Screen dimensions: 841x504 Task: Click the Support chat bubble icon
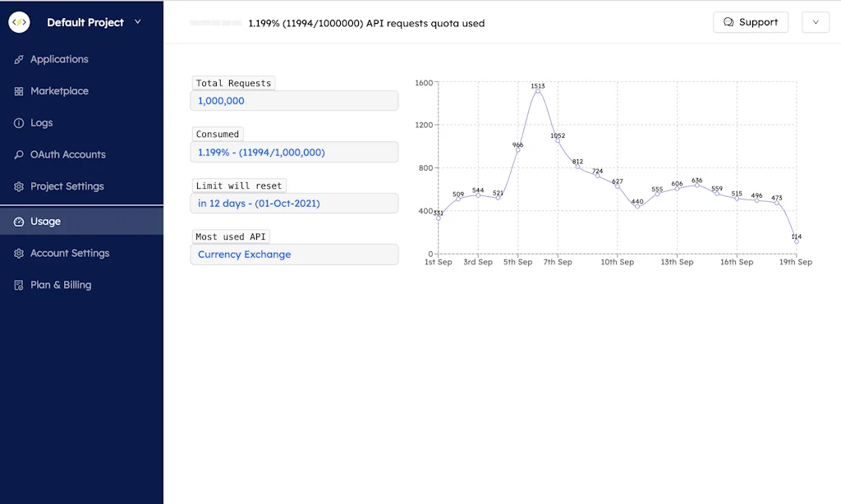[x=728, y=21]
